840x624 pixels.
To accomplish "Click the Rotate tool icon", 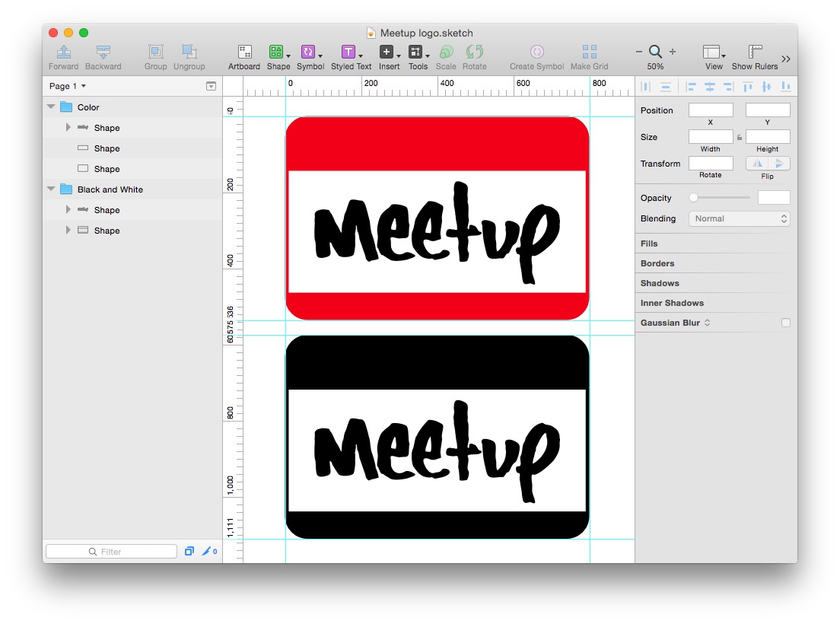I will (x=475, y=52).
